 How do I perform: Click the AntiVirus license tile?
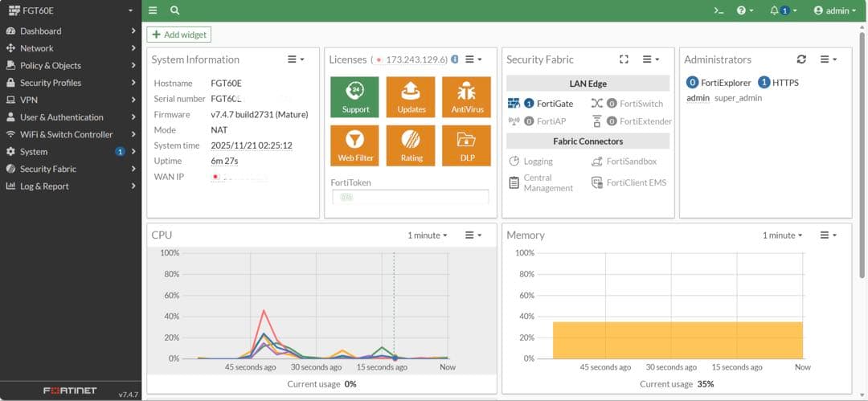(x=467, y=97)
